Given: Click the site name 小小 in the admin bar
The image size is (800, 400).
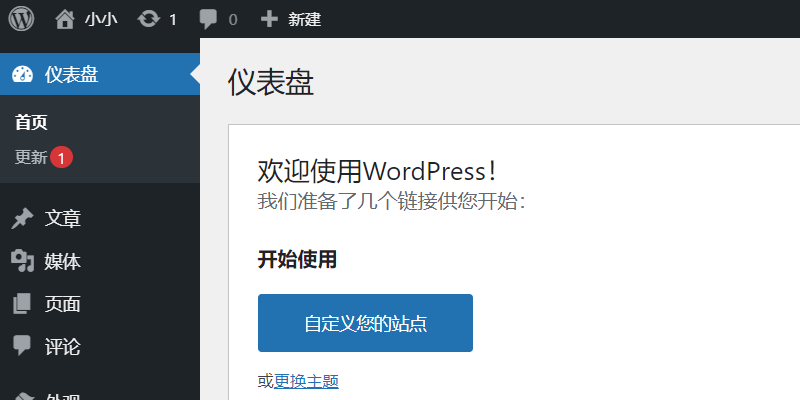Looking at the screenshot, I should pyautogui.click(x=101, y=19).
